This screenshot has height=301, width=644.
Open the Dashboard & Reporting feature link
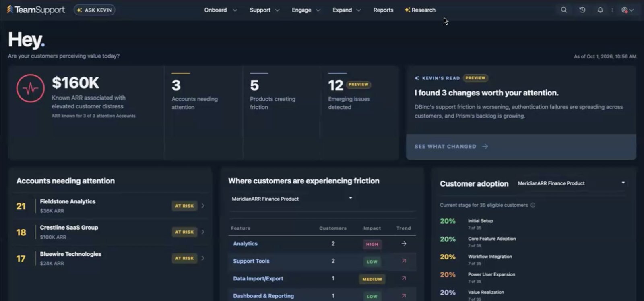click(263, 296)
